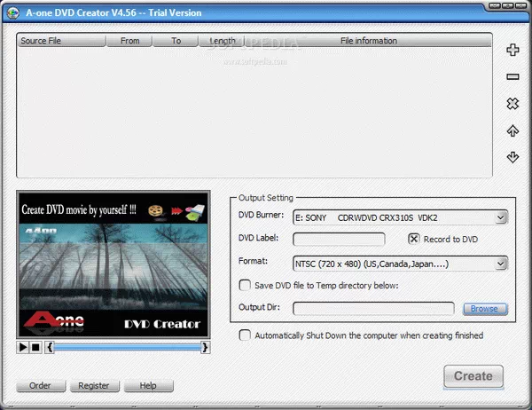Click the Length column header
Image resolution: width=532 pixels, height=410 pixels.
222,41
